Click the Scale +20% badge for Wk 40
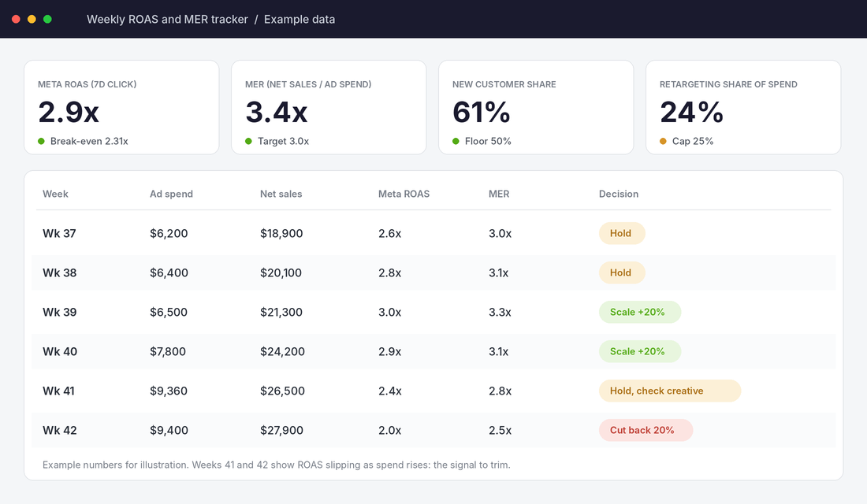867x504 pixels. (x=640, y=351)
